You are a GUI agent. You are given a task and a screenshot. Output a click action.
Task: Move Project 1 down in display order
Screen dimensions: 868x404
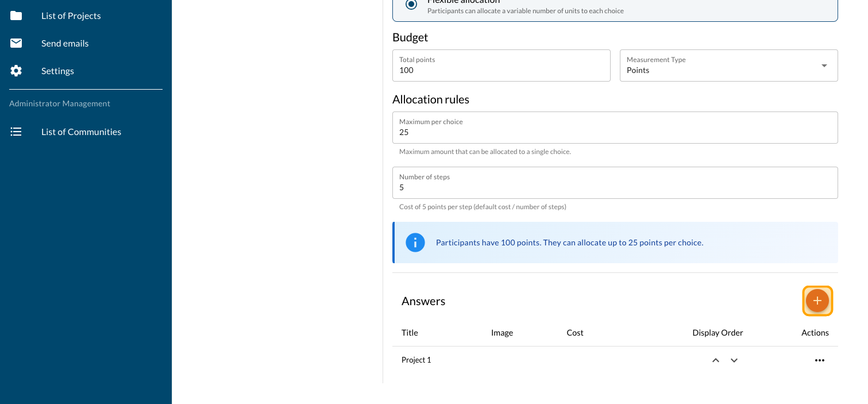click(734, 360)
